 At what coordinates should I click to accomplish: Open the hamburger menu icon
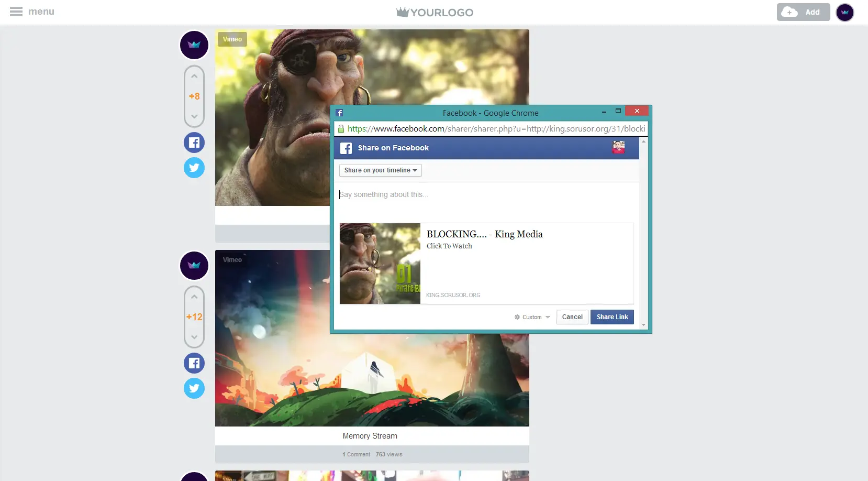16,12
